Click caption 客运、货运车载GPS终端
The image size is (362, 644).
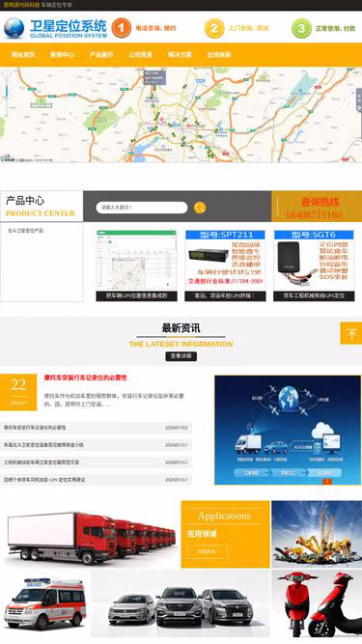[x=225, y=295]
